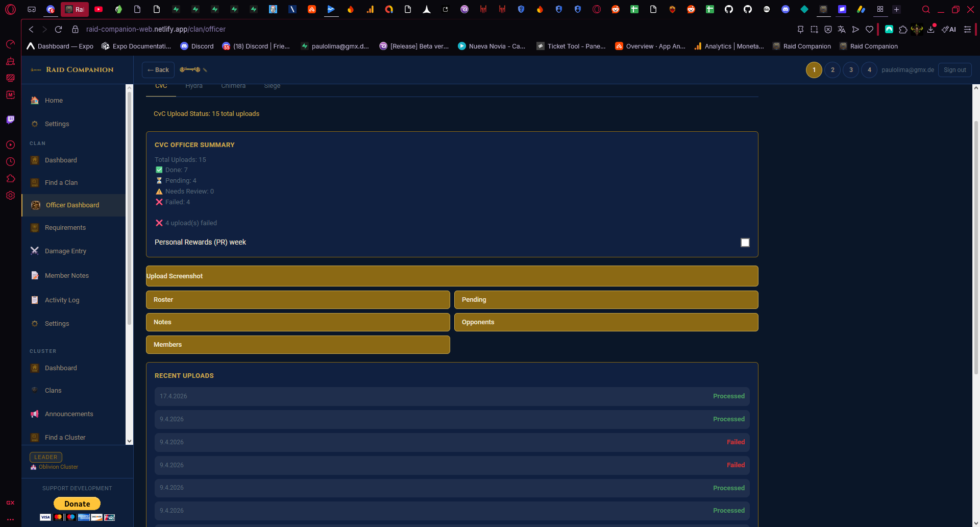This screenshot has width=980, height=527.
Task: Open the browser downloads icon
Action: pyautogui.click(x=931, y=30)
